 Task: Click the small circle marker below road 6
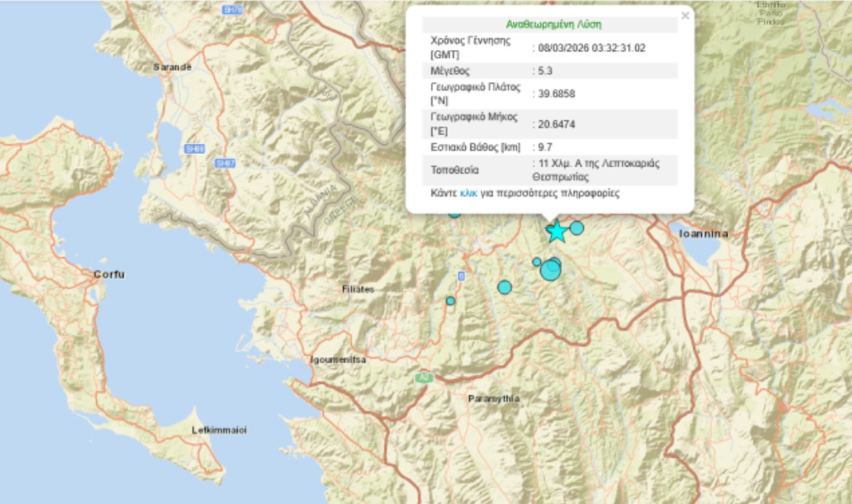[450, 301]
